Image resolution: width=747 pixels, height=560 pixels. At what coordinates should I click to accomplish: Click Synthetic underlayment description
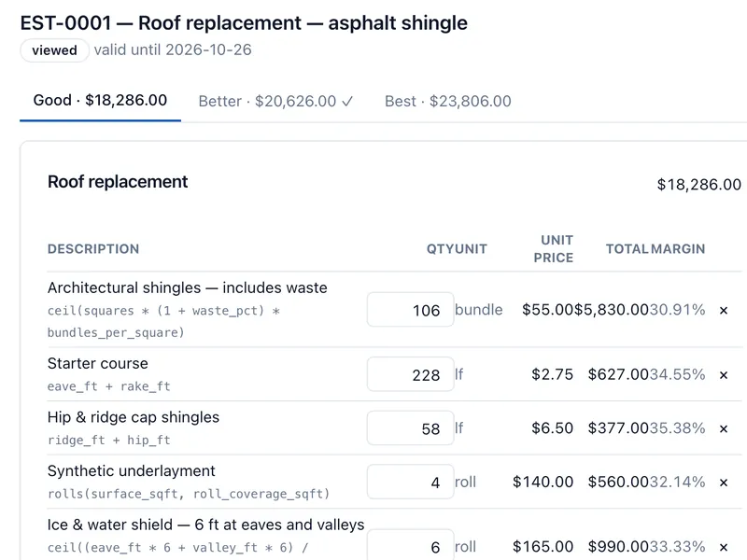(132, 471)
